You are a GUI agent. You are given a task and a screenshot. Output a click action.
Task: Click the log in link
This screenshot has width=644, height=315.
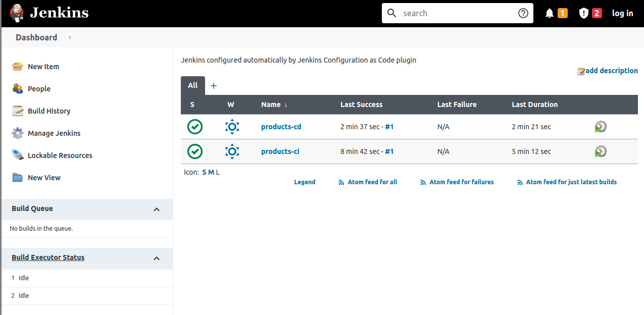[x=622, y=14]
